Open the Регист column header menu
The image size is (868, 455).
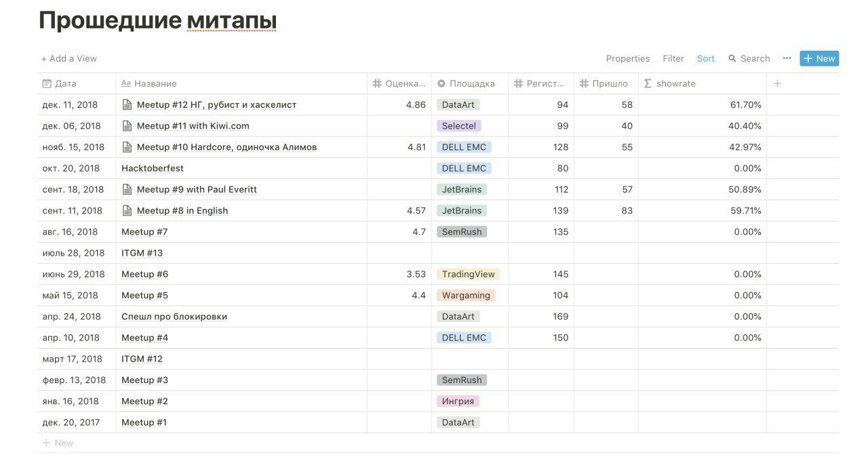[541, 83]
